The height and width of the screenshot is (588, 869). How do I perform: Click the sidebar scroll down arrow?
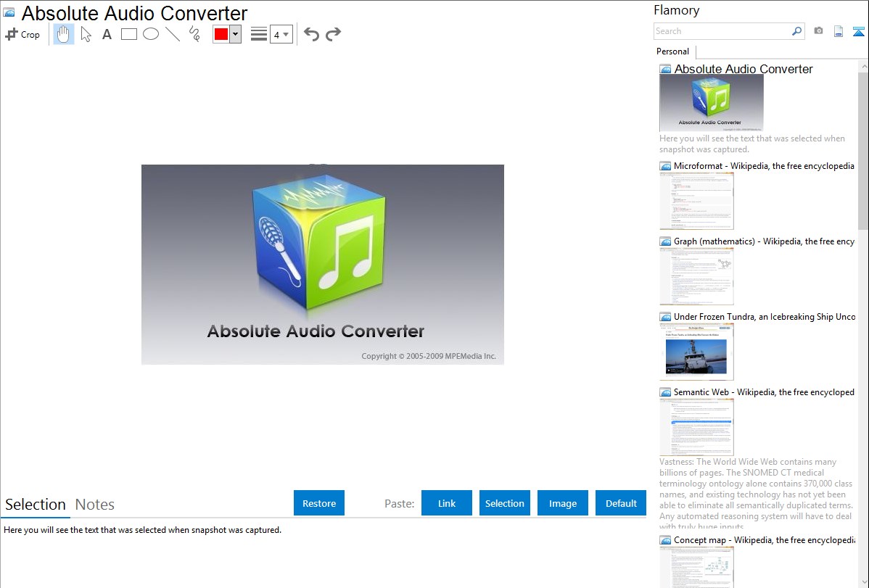(863, 582)
